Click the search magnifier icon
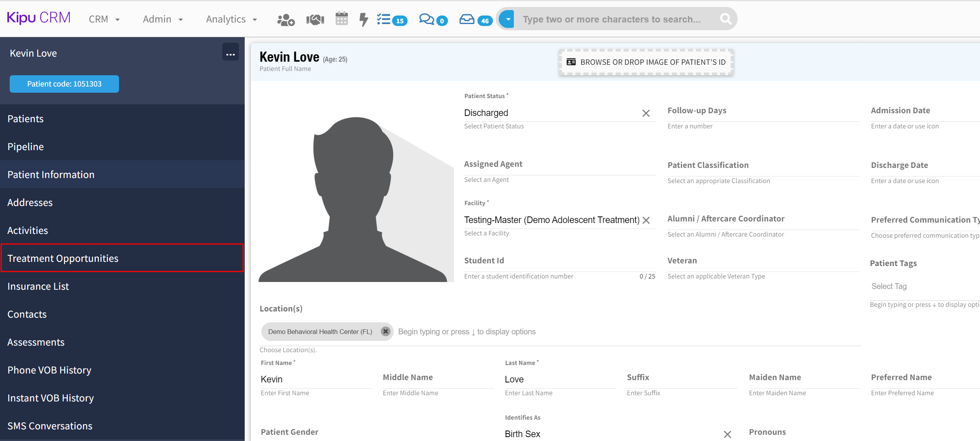The width and height of the screenshot is (980, 441). (726, 19)
